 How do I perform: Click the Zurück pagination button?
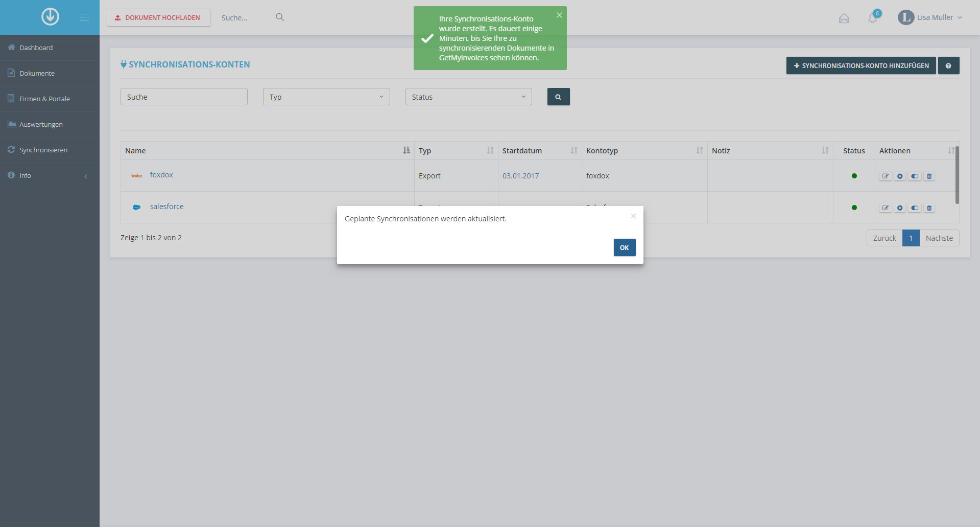click(885, 238)
